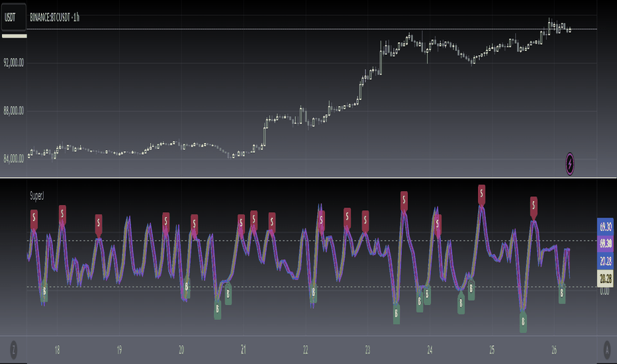Viewport: 617px width, 364px height.
Task: Select the leftmost green B buy marker
Action: point(44,292)
